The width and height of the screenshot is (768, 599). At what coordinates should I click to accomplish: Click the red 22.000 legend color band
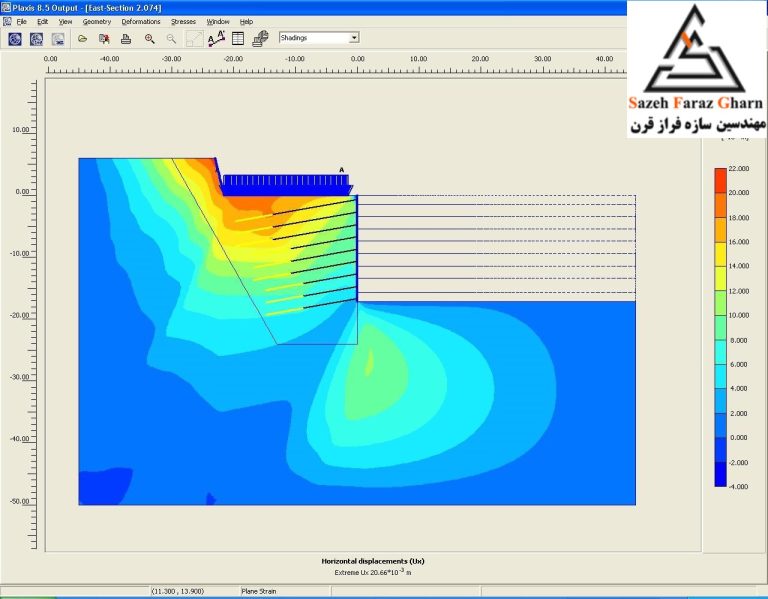click(720, 180)
